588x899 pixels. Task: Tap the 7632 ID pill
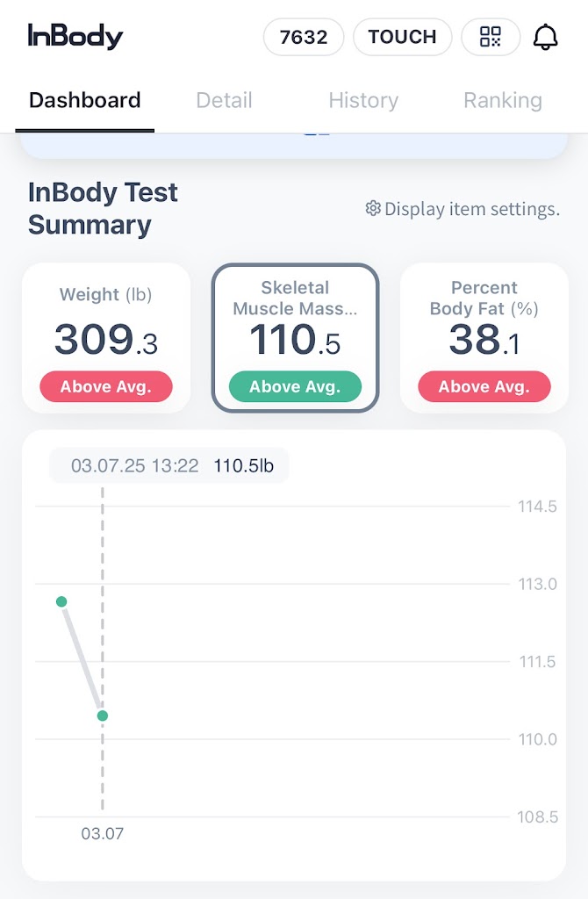304,37
